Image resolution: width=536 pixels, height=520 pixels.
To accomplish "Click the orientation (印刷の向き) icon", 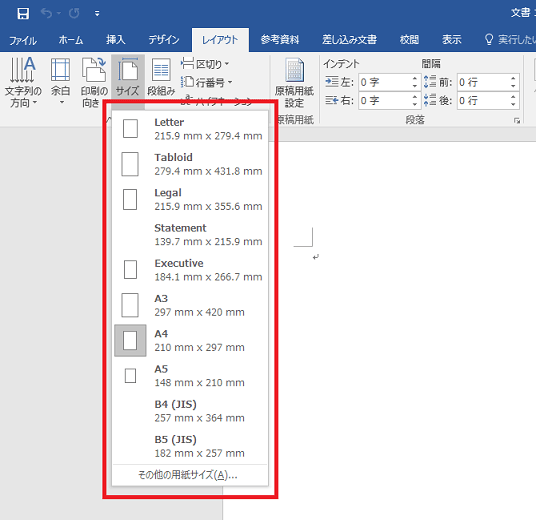I will 94,82.
